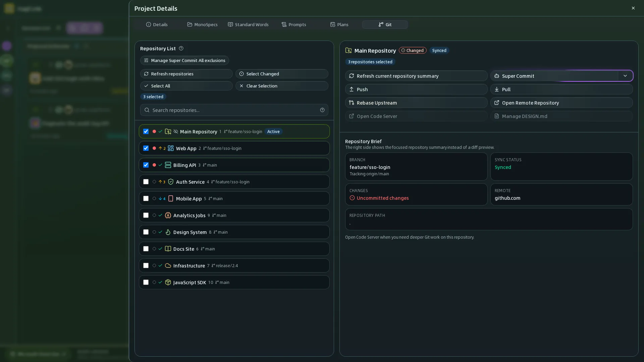Uncheck the Main Repository checkbox

146,131
